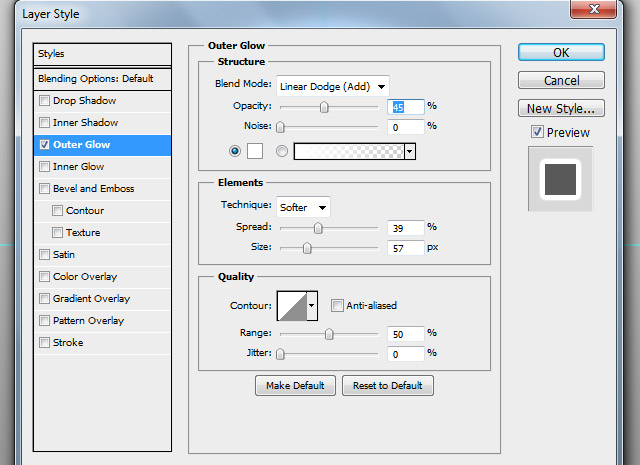Select the Drop Shadow style row

click(x=102, y=100)
